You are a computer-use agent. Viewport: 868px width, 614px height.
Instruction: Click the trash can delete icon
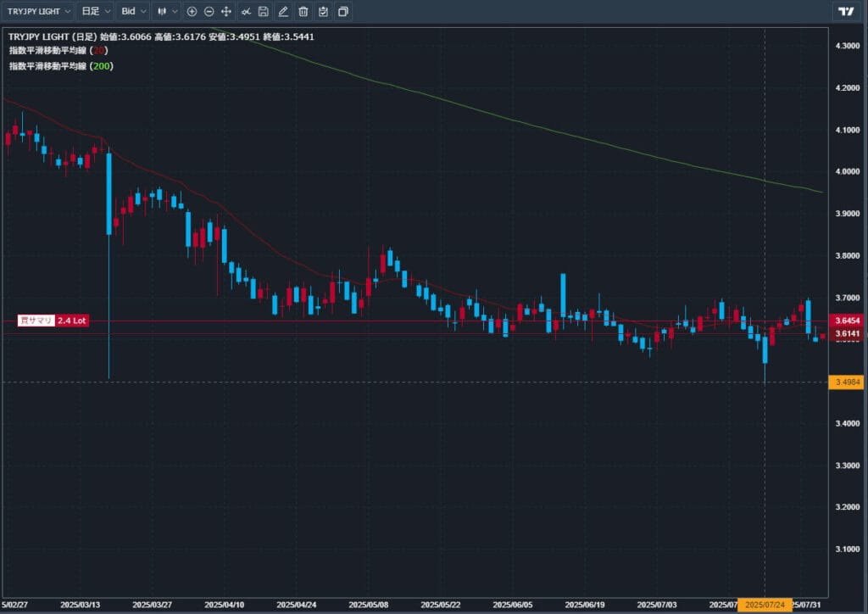[x=303, y=11]
